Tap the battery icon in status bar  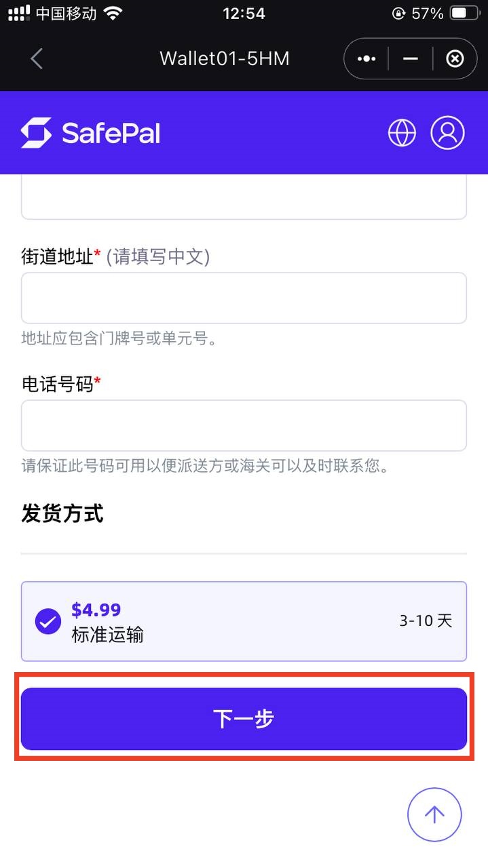[x=464, y=13]
